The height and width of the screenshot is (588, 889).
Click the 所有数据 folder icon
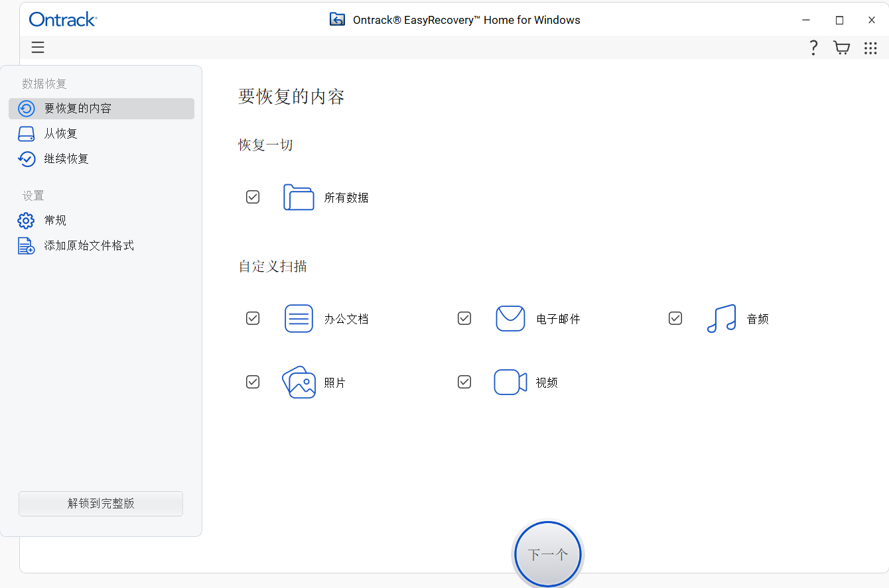point(299,198)
